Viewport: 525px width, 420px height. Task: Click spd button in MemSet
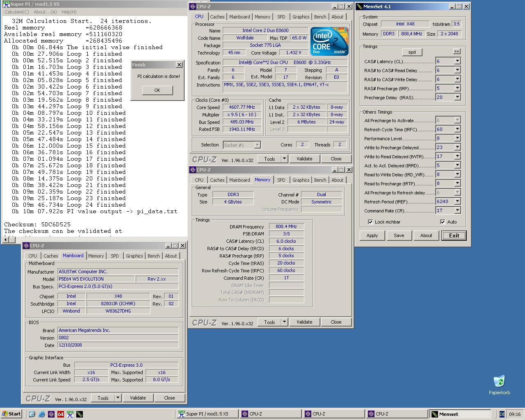(412, 52)
